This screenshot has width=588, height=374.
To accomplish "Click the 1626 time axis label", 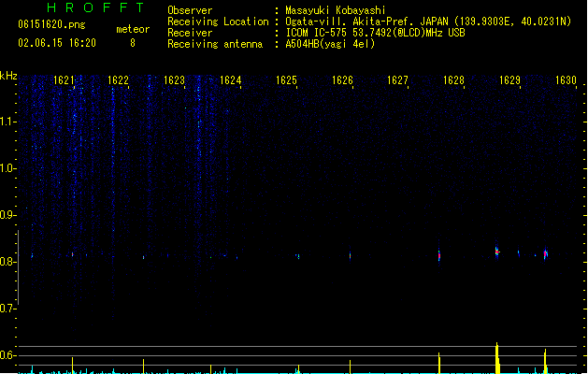I will tap(342, 80).
